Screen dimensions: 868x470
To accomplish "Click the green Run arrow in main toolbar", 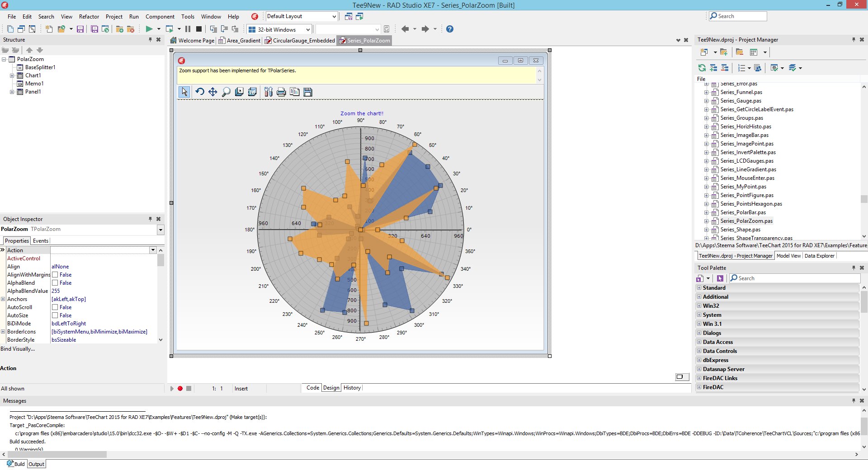I will click(x=149, y=29).
